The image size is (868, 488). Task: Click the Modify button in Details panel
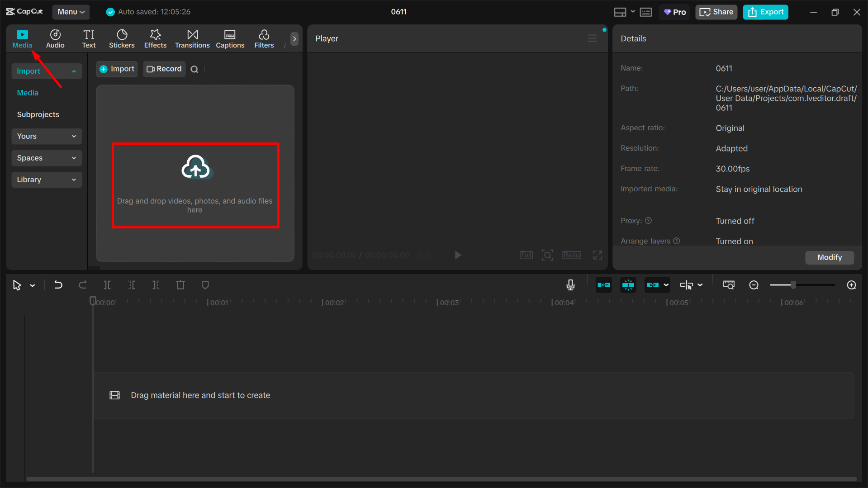829,257
